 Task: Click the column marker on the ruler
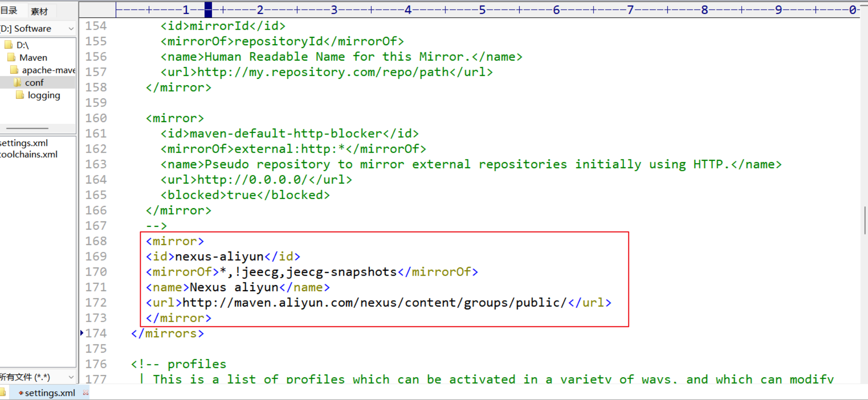[208, 10]
